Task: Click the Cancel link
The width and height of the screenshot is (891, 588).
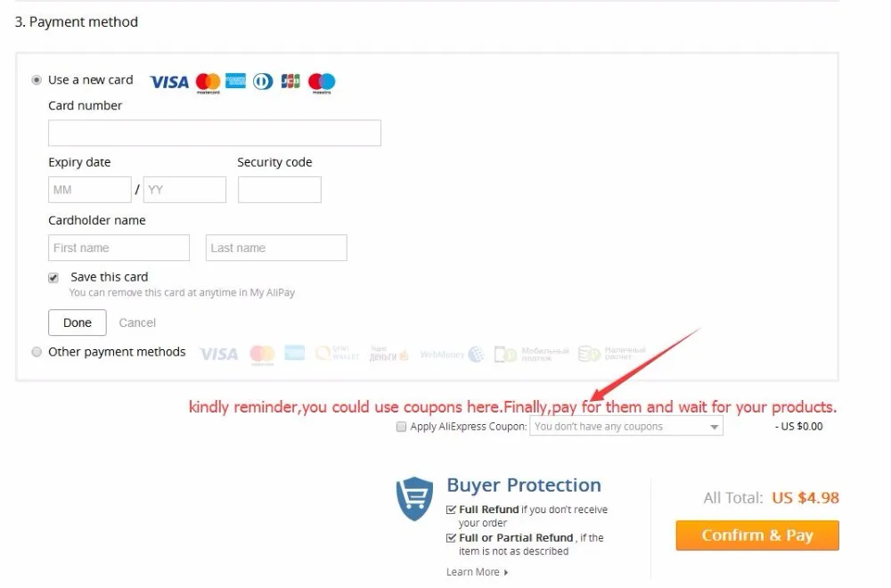Action: tap(137, 323)
